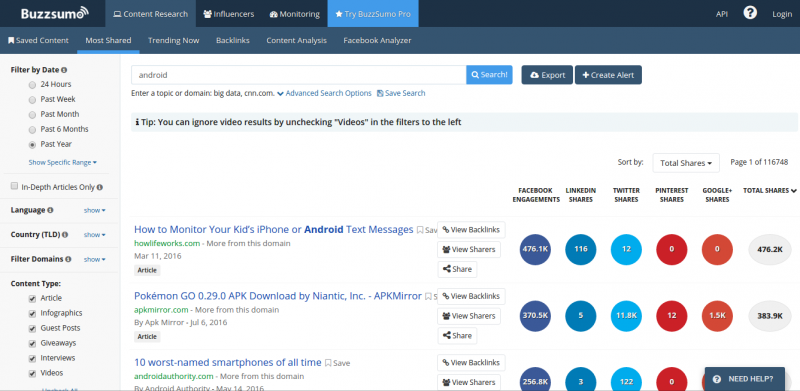The height and width of the screenshot is (391, 800).
Task: Switch to the Content Analysis tab
Action: tap(296, 40)
